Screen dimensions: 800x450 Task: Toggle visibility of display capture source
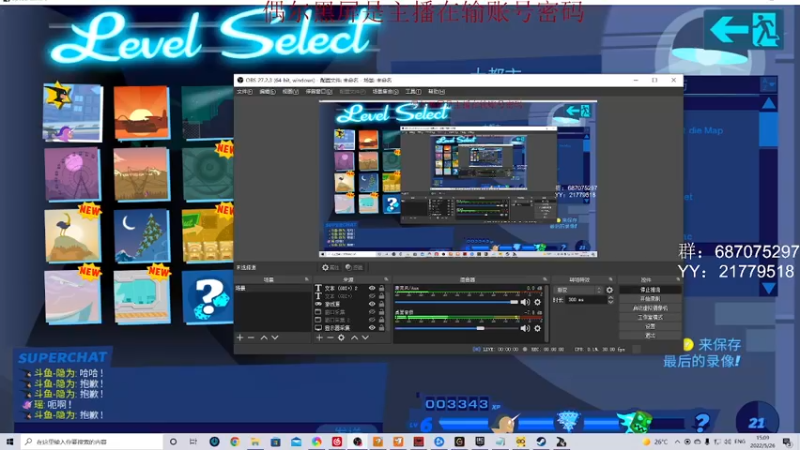click(x=372, y=328)
